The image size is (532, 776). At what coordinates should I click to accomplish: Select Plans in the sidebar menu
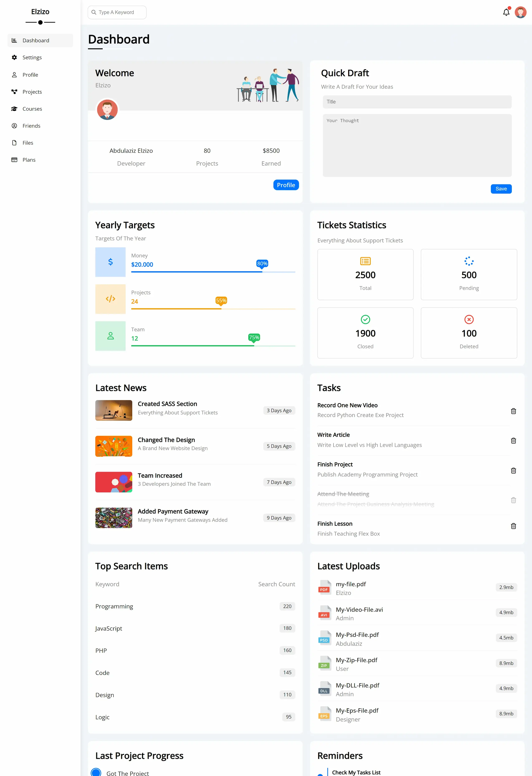[29, 160]
